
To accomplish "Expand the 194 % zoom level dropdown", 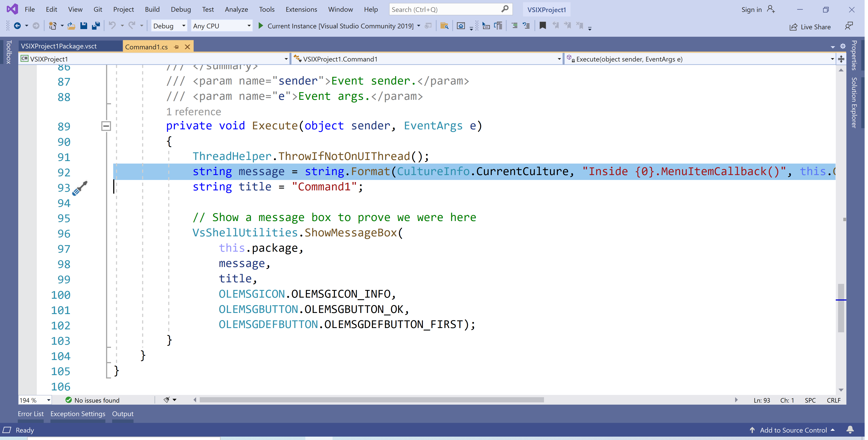I will [x=48, y=400].
